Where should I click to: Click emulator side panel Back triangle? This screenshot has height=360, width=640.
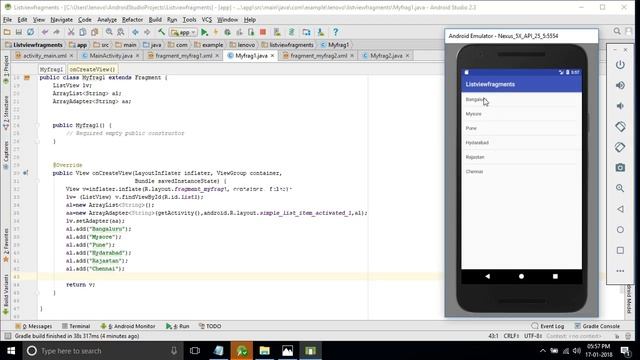[x=620, y=209]
